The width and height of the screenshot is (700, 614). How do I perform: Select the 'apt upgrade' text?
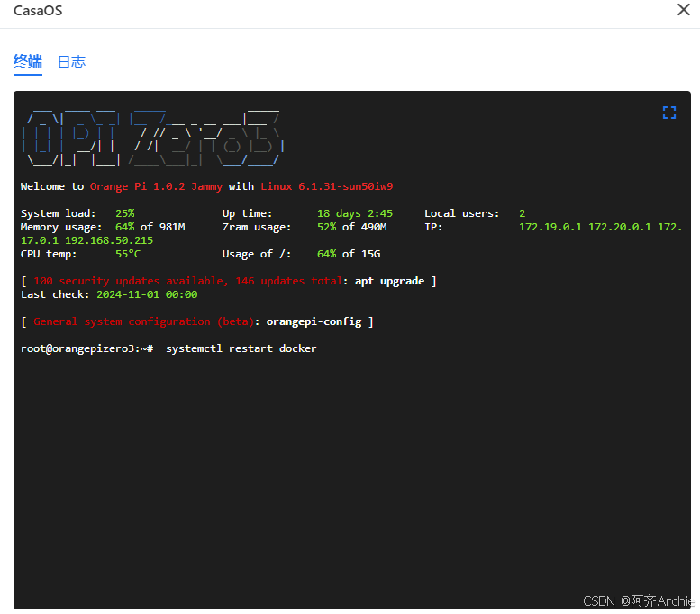pyautogui.click(x=390, y=281)
